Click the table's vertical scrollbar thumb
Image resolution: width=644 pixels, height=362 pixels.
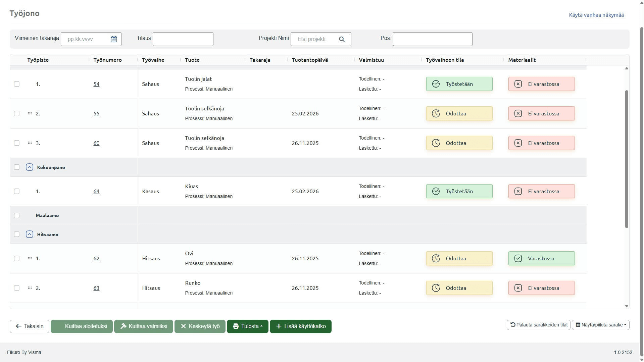626,159
